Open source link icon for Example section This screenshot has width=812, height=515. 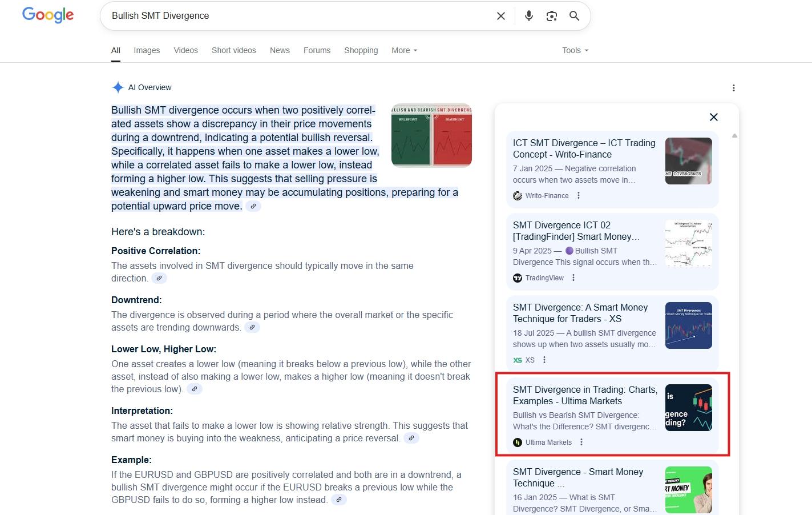coord(339,500)
